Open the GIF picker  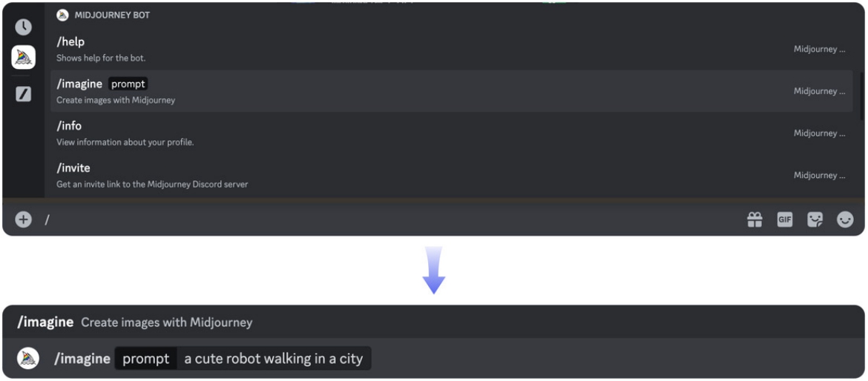[x=785, y=219]
